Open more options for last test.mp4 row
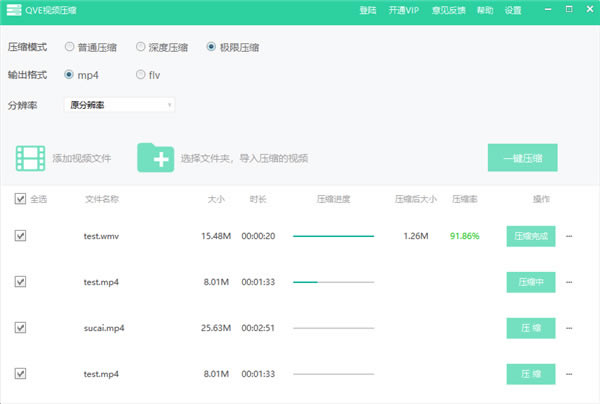 point(570,374)
